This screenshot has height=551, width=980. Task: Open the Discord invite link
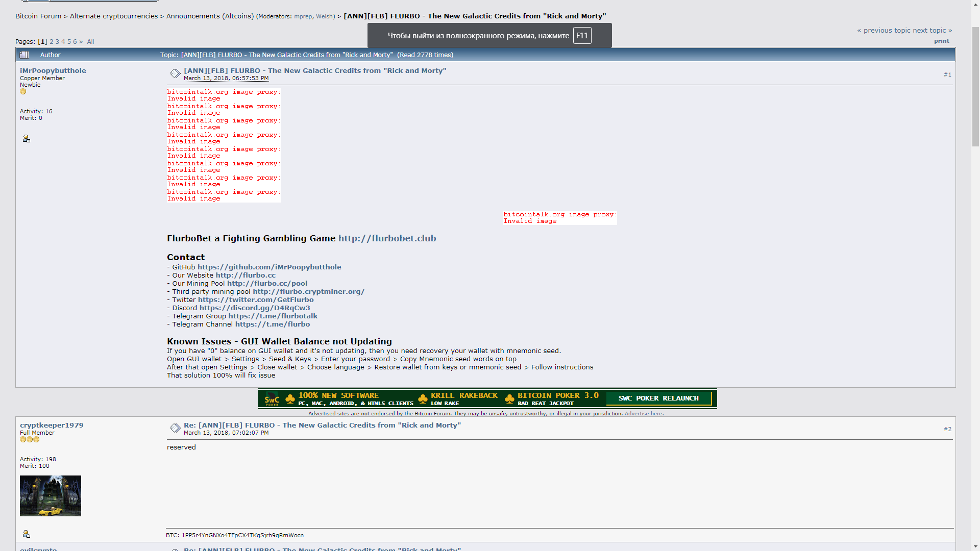click(255, 308)
